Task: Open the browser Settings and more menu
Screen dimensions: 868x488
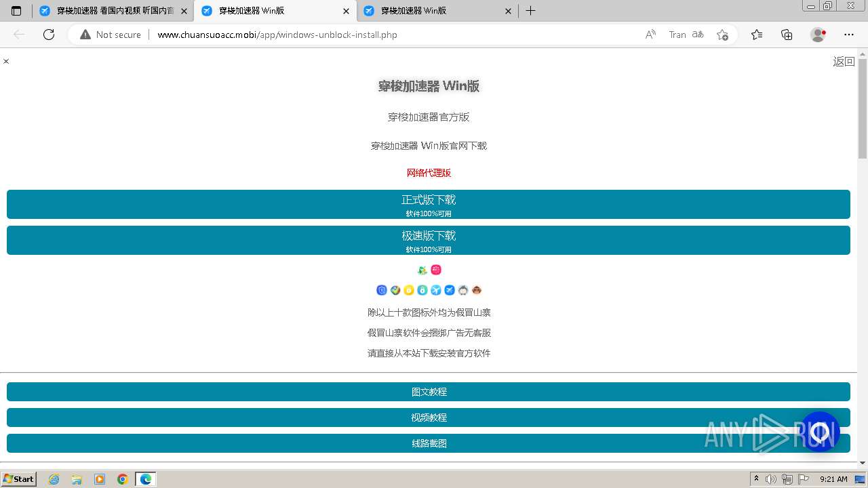Action: pyautogui.click(x=849, y=35)
